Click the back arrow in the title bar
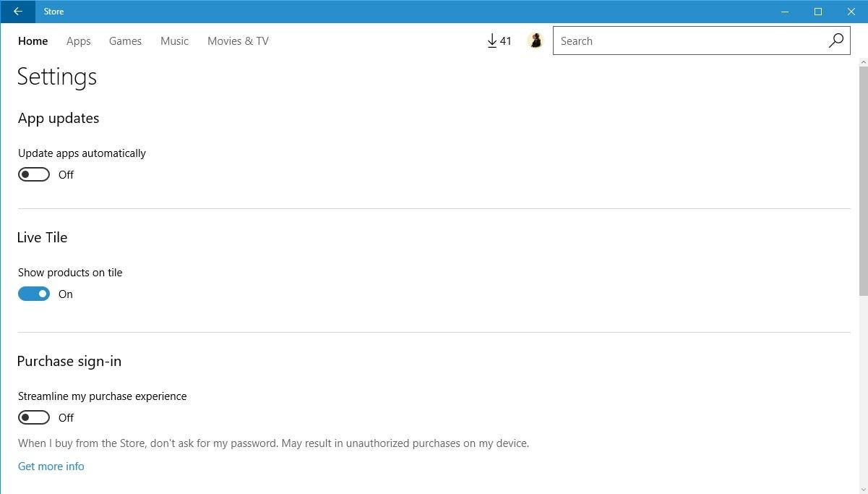 (x=17, y=12)
